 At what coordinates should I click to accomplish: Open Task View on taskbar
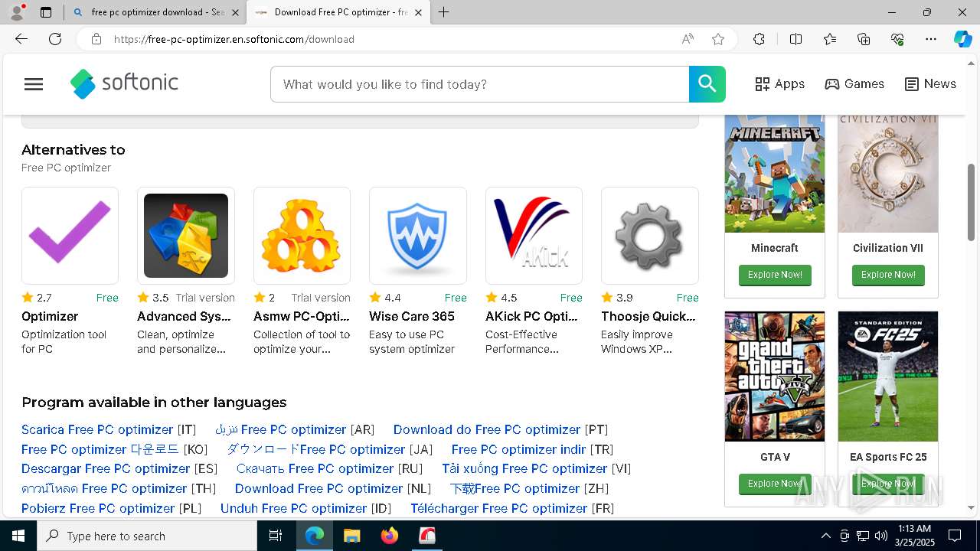coord(276,536)
